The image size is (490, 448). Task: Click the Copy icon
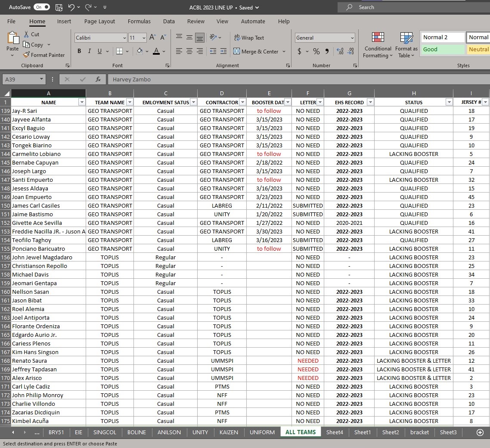[26, 45]
